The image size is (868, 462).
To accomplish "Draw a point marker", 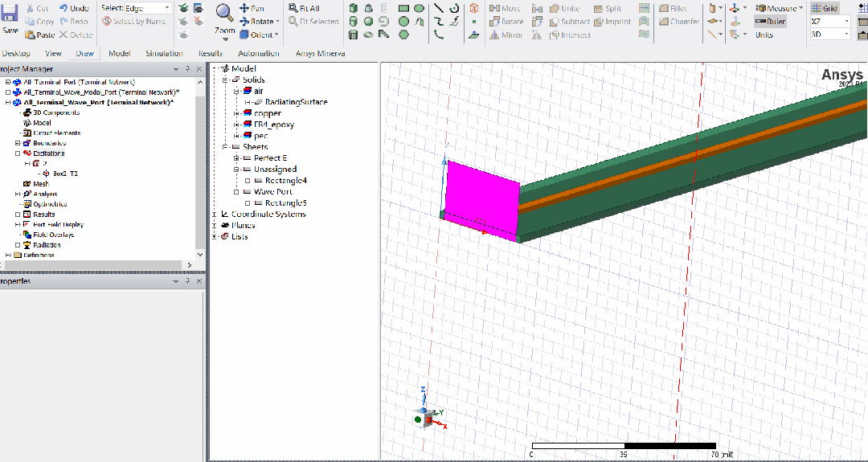I will (x=474, y=22).
